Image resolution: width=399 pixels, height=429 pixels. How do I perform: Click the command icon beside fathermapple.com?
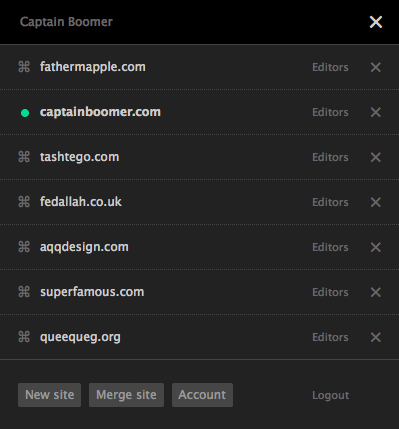24,67
